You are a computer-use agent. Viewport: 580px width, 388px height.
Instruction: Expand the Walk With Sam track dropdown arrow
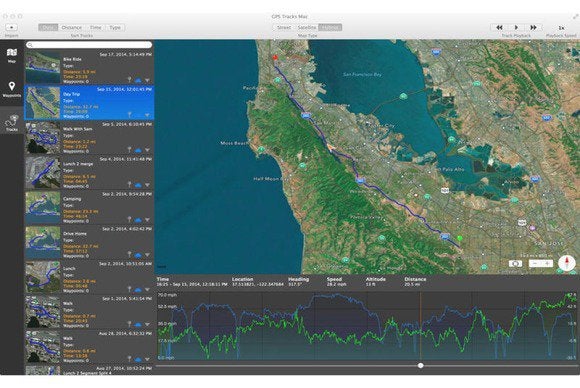pyautogui.click(x=147, y=150)
